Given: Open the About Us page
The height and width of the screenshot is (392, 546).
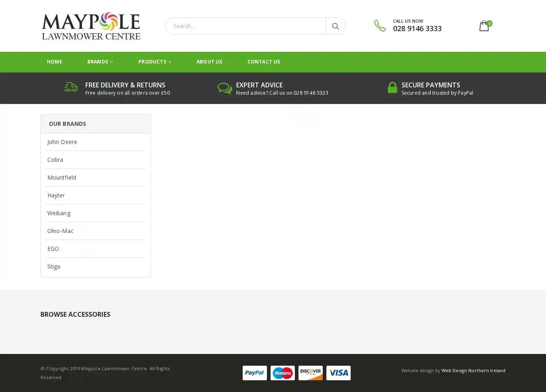Looking at the screenshot, I should (x=209, y=62).
